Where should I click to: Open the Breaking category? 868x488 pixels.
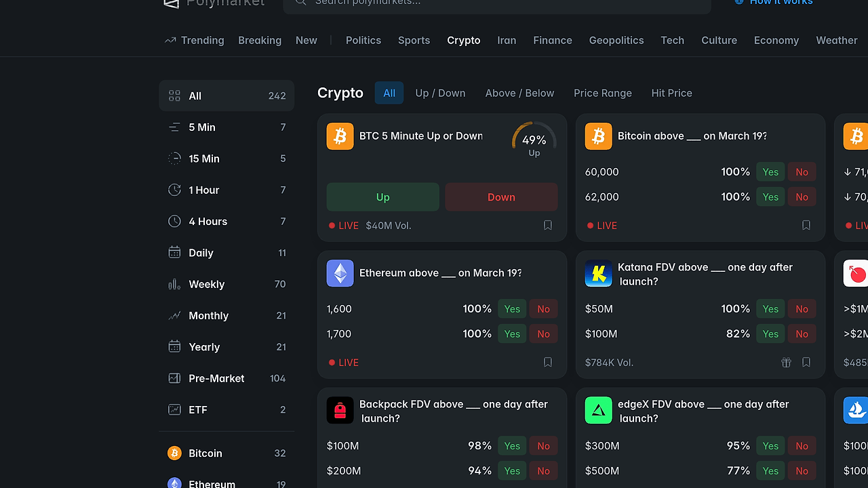260,40
